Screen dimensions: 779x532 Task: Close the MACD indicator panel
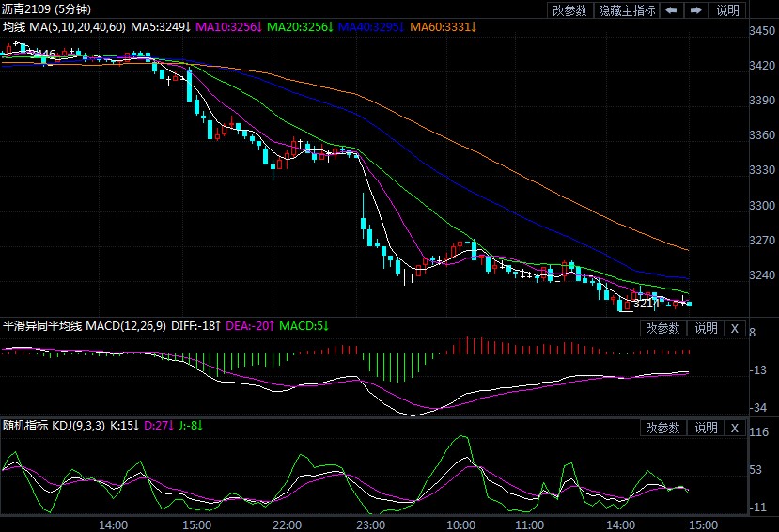[x=735, y=328]
